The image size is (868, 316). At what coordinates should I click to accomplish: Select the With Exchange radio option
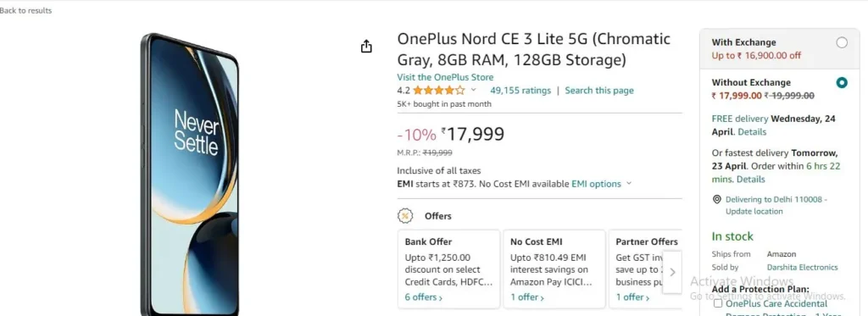[x=842, y=42]
